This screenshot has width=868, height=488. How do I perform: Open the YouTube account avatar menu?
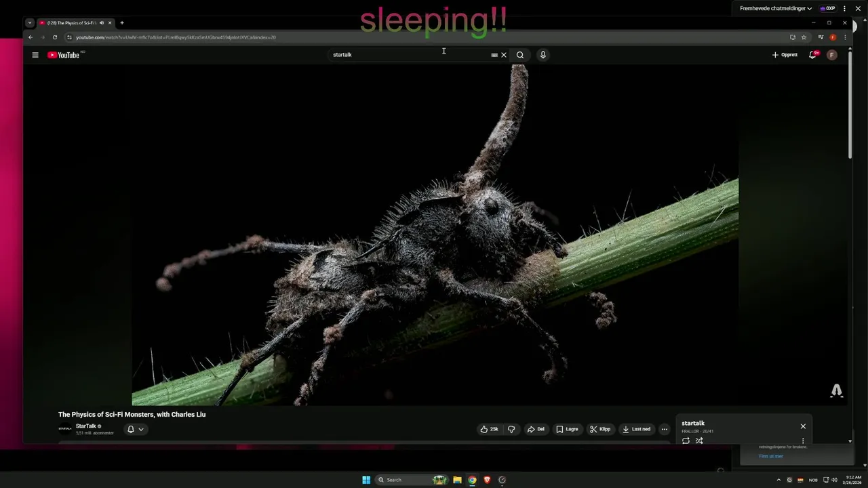click(x=832, y=55)
